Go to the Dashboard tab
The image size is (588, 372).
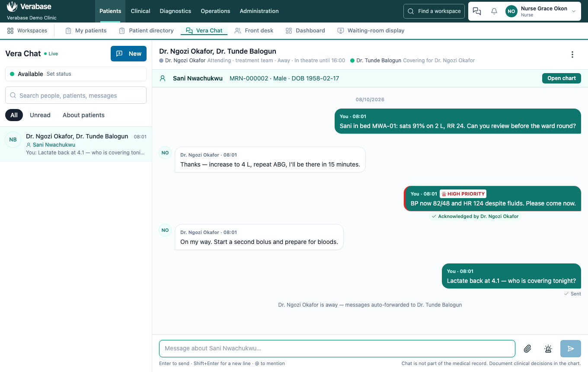305,31
